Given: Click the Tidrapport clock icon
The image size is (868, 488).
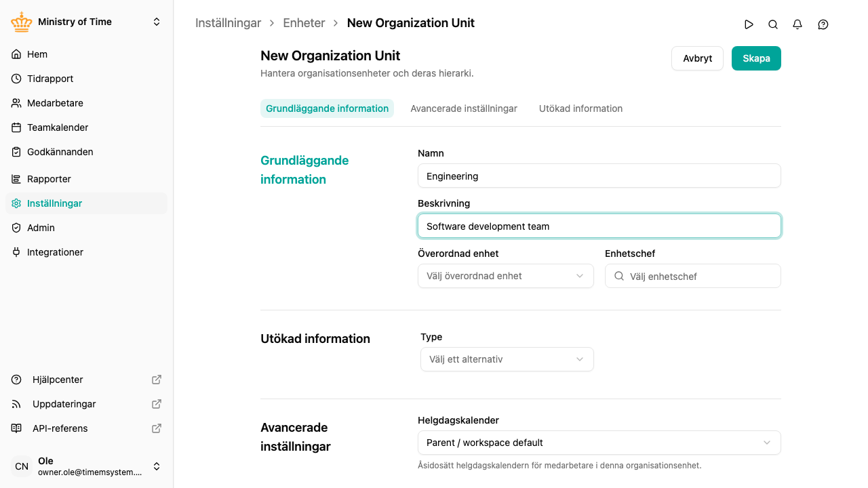Looking at the screenshot, I should [17, 79].
